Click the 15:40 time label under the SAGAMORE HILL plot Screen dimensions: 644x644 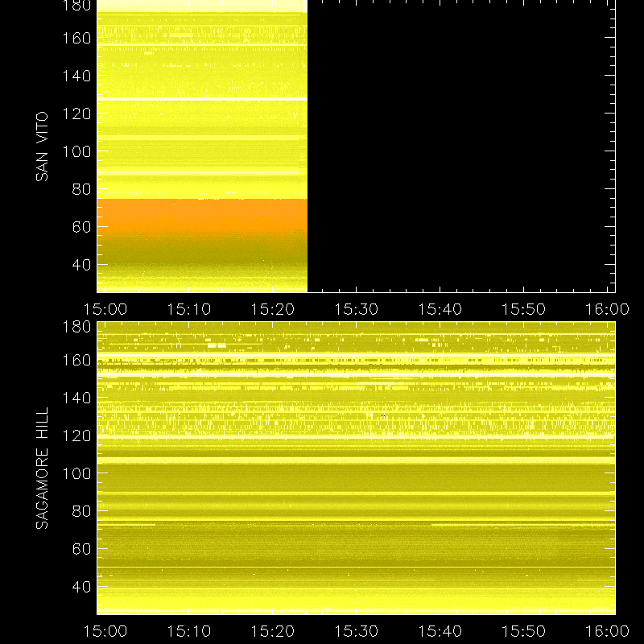[440, 631]
